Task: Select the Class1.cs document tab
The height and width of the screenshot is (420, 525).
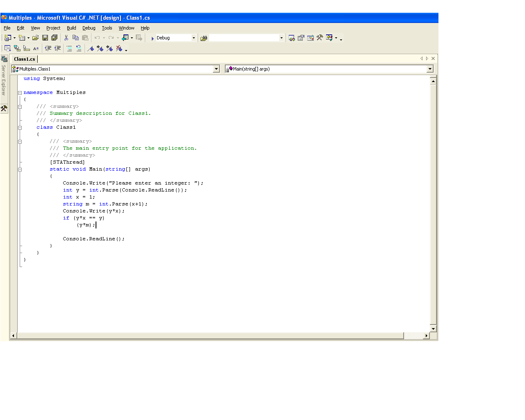Action: (x=25, y=59)
